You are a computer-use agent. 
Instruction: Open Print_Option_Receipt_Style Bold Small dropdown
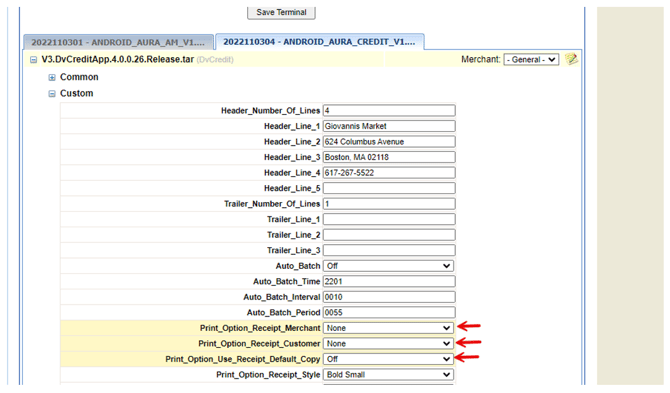coord(388,375)
